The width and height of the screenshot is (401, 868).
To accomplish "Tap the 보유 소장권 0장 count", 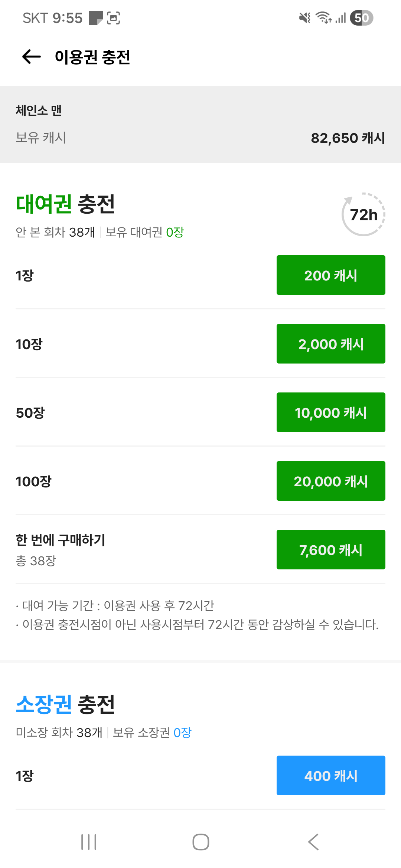I will (x=152, y=733).
